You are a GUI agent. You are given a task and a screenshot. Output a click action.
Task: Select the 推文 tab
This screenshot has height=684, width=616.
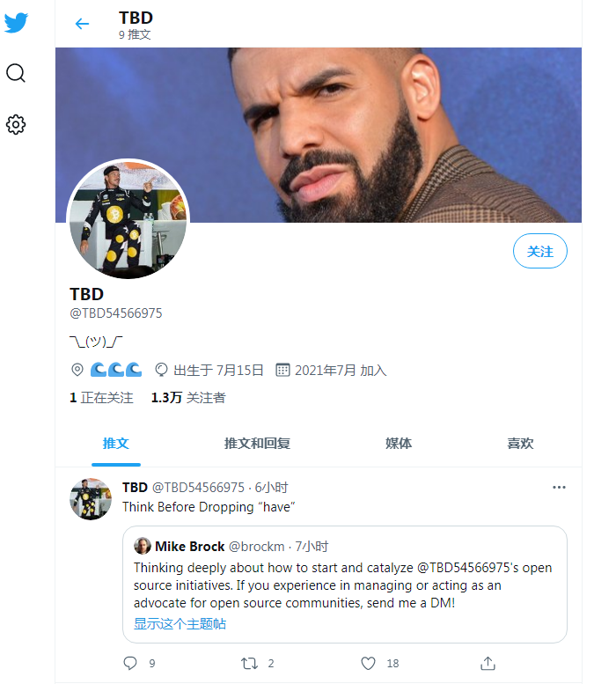(x=116, y=444)
